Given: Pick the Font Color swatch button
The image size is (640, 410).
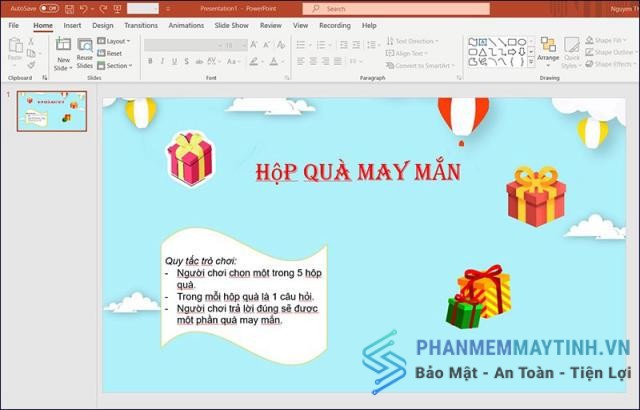Looking at the screenshot, I should 273,62.
